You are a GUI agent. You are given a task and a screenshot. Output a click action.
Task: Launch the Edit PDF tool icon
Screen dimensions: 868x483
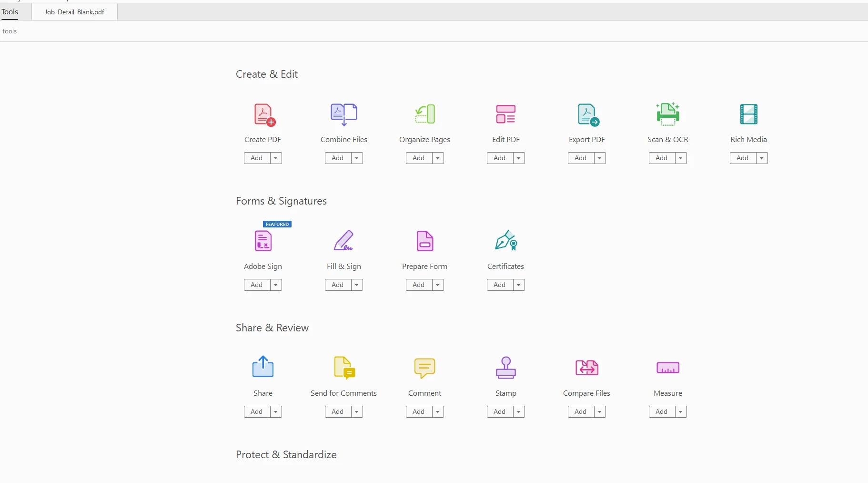pos(506,114)
